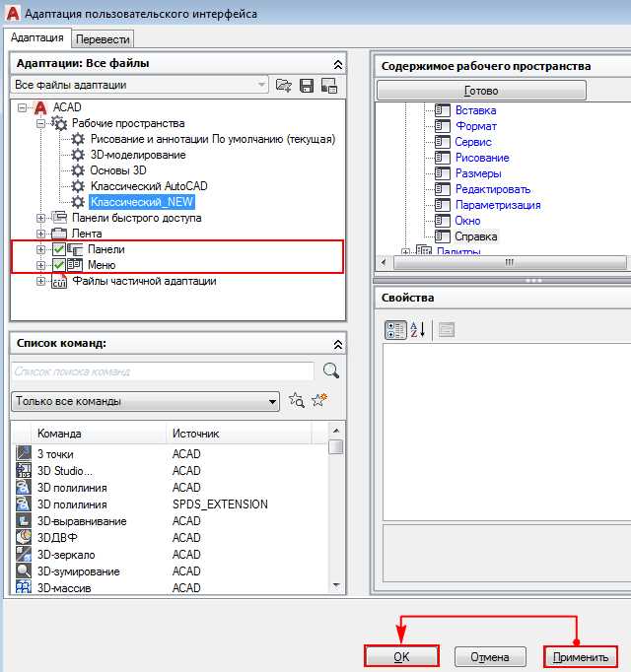Select the Параметризация menu entry
Viewport: 631px width, 672px height.
pyautogui.click(x=498, y=205)
